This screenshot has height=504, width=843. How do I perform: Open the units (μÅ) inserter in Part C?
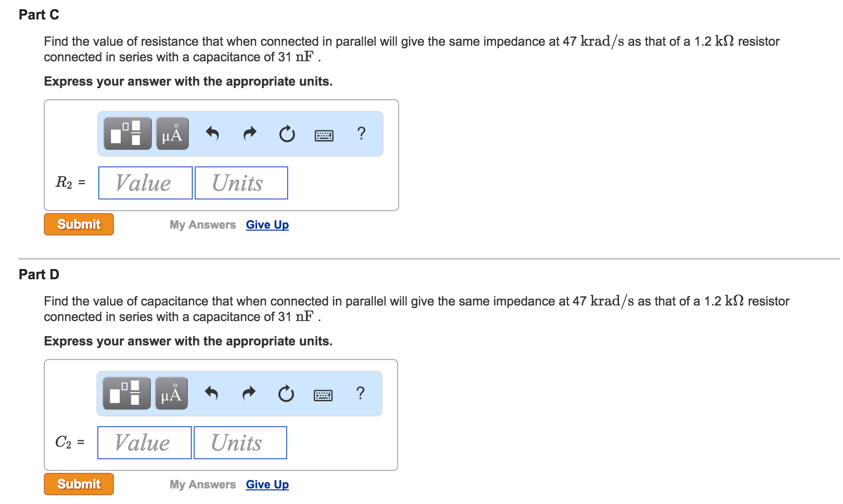click(171, 134)
